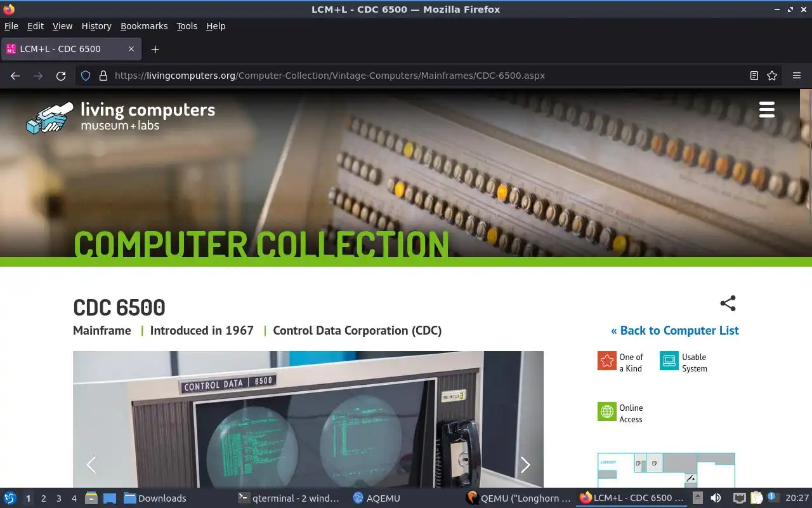Click the share icon beside CDC 6500
Viewport: 812px width, 508px height.
tap(728, 304)
